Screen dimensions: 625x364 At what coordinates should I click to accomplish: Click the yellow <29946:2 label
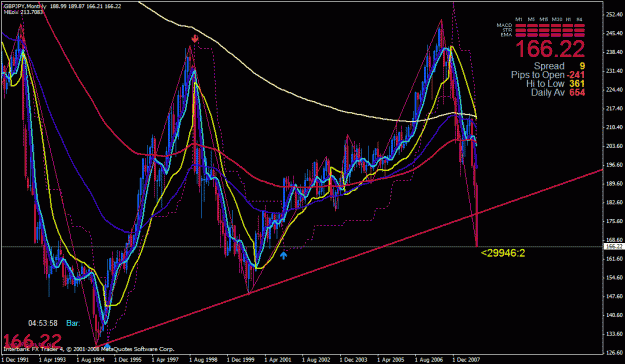point(503,253)
